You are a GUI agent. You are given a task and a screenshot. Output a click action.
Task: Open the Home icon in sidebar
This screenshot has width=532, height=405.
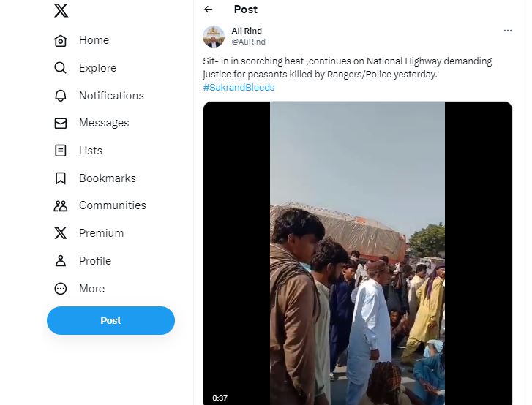coord(61,41)
